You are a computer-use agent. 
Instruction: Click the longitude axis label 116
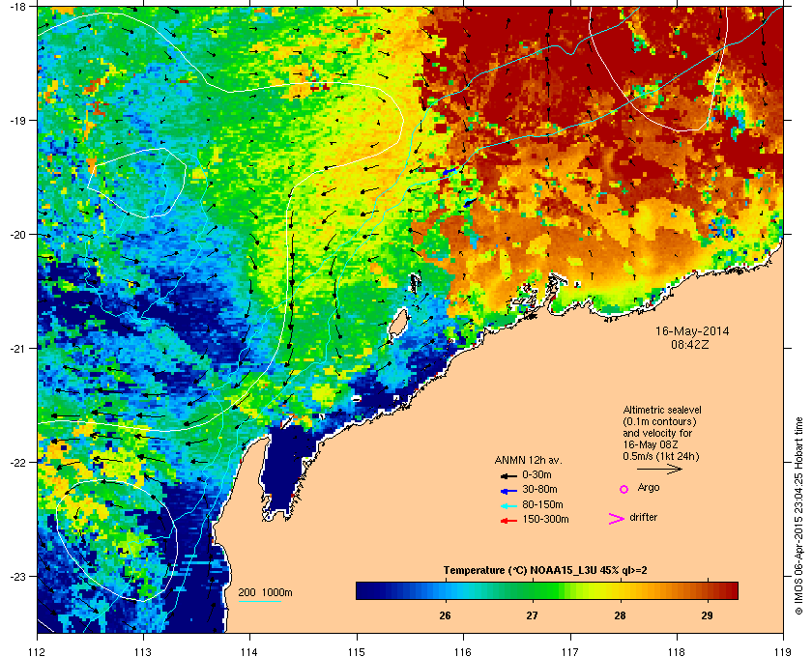pyautogui.click(x=463, y=651)
